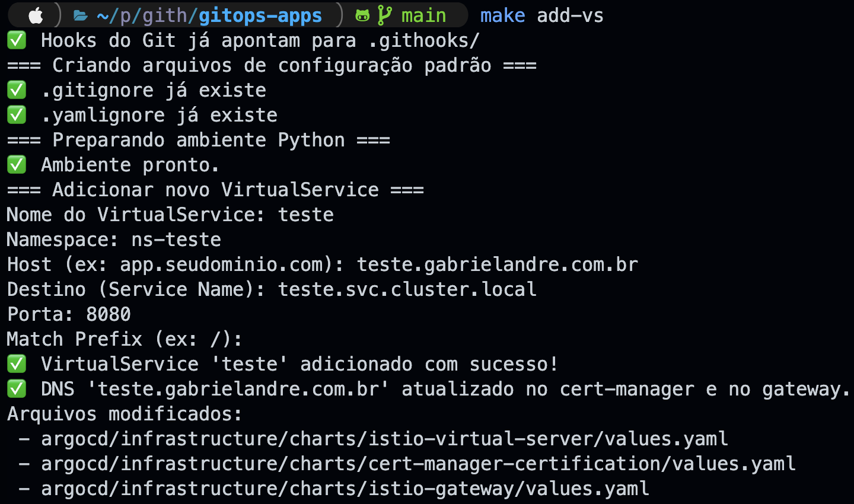Click the green checkmark beside Hooks do Git
854x504 pixels.
pyautogui.click(x=17, y=40)
